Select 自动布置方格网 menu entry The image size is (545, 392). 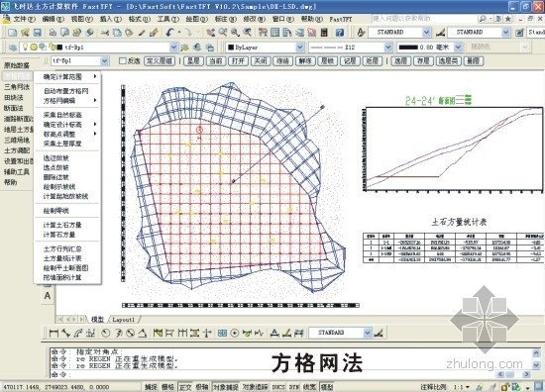pos(66,91)
